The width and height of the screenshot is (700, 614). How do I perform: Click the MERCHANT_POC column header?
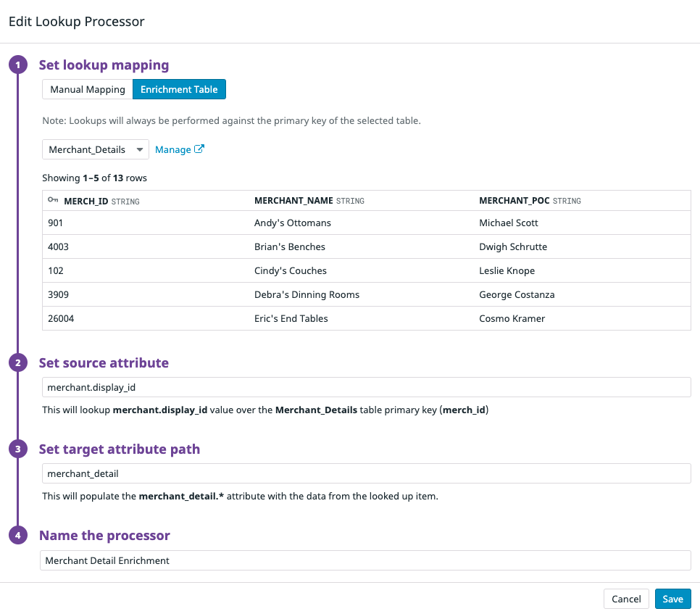coord(514,201)
